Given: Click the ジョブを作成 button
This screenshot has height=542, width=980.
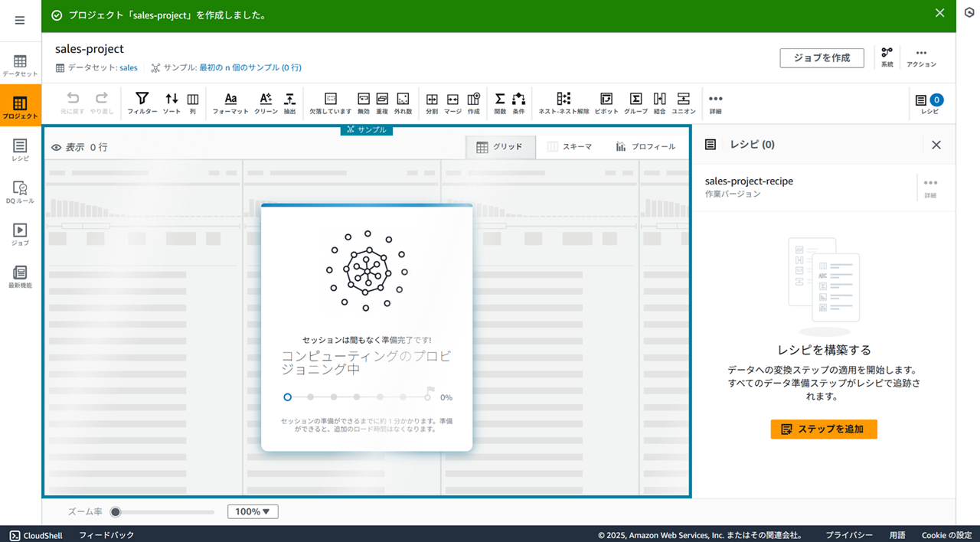Looking at the screenshot, I should point(822,58).
